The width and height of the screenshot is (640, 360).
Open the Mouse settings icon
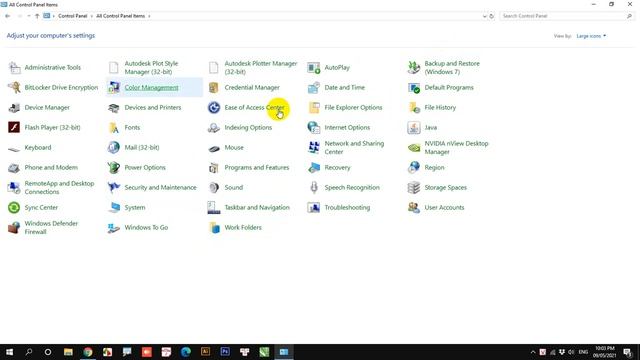pyautogui.click(x=214, y=148)
